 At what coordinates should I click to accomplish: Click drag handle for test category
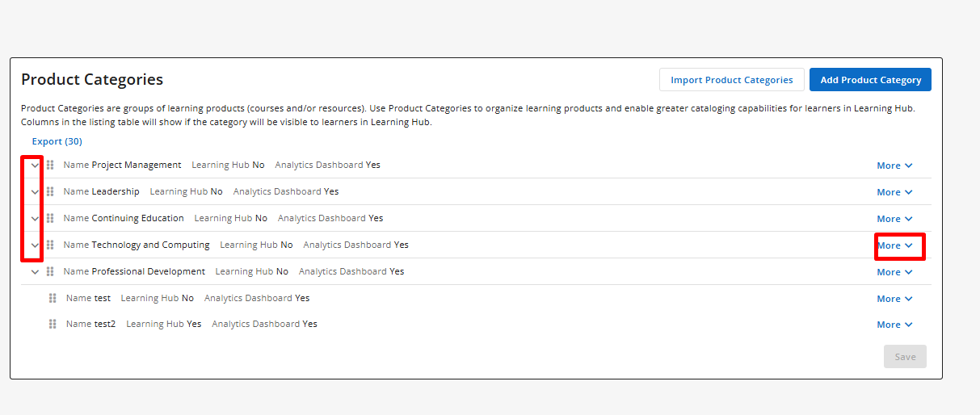tap(53, 298)
